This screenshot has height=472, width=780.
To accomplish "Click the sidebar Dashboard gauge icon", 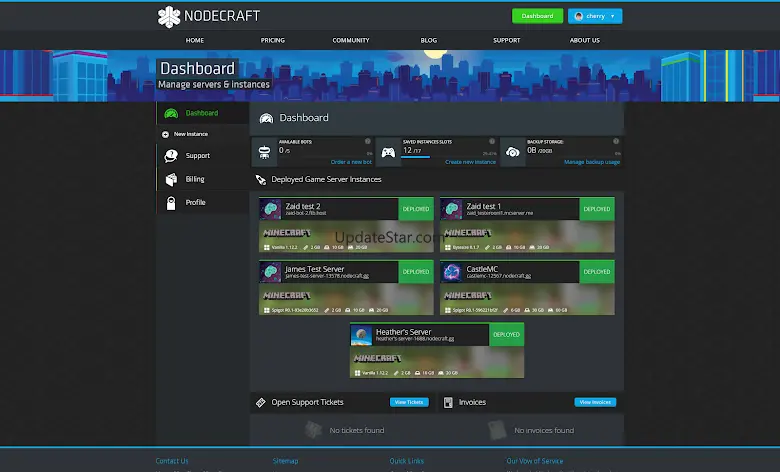I will click(171, 113).
